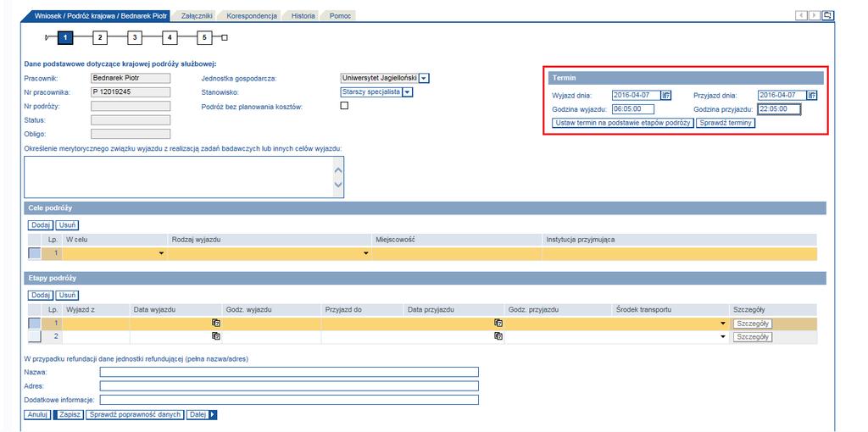Click the tab scroll left arrow icon
This screenshot has width=868, height=432.
pyautogui.click(x=802, y=15)
